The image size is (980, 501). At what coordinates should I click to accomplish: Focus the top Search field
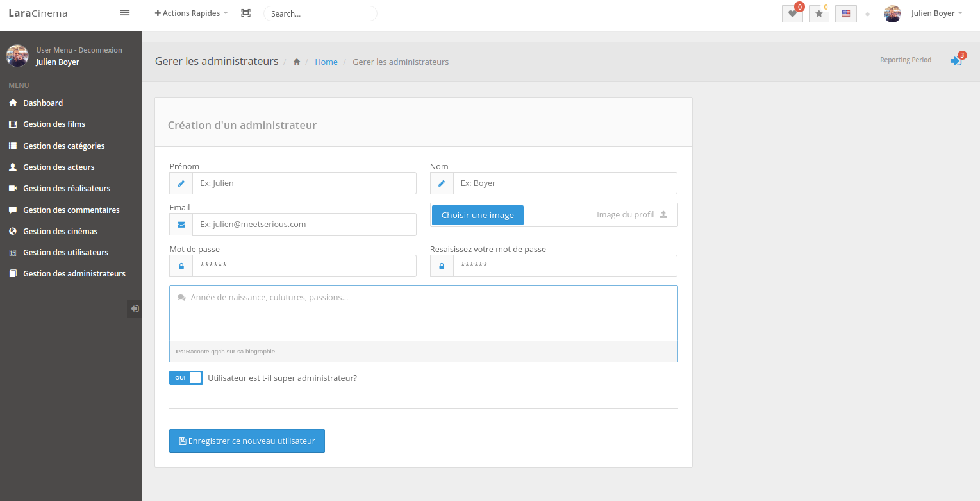(320, 13)
